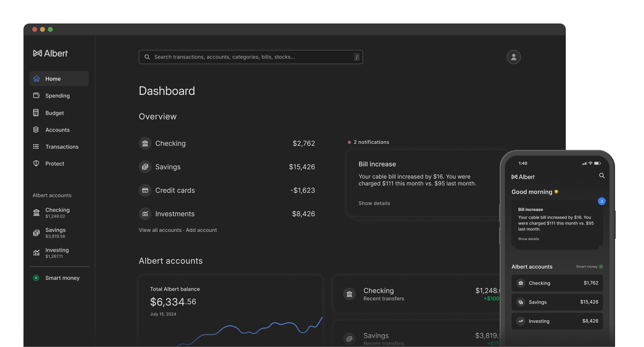
Task: Open the Savings Recent transfers card
Action: tap(417, 334)
